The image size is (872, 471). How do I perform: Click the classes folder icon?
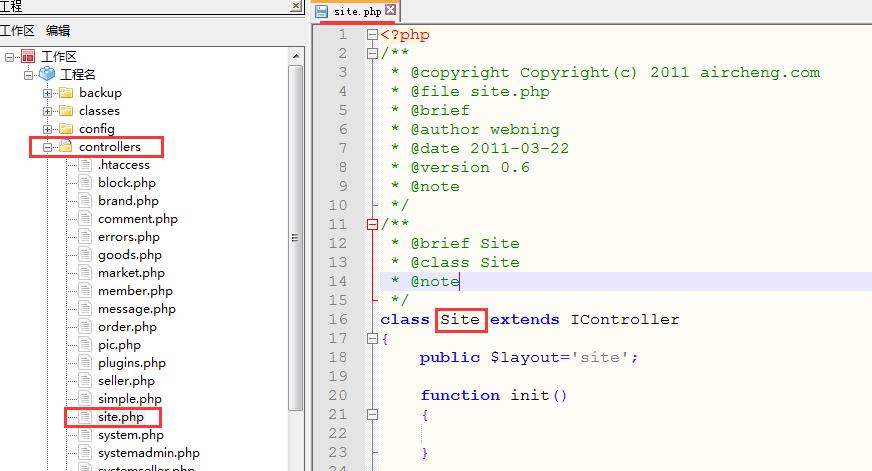pyautogui.click(x=66, y=111)
